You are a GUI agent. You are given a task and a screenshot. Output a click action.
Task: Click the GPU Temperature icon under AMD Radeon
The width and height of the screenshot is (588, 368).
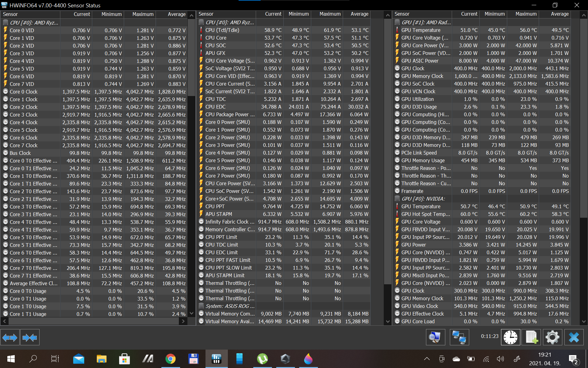(397, 30)
